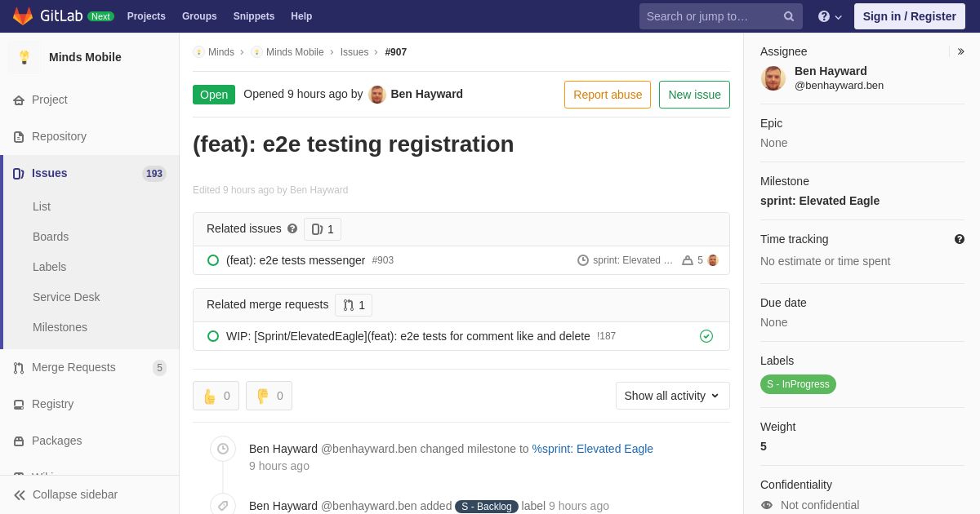
Task: Click the Report abuse button
Action: click(608, 95)
